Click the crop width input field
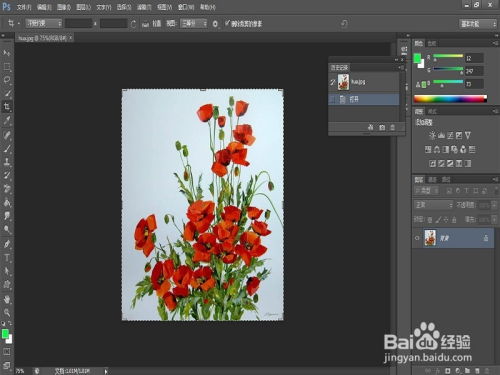The image size is (500, 375). tap(78, 23)
